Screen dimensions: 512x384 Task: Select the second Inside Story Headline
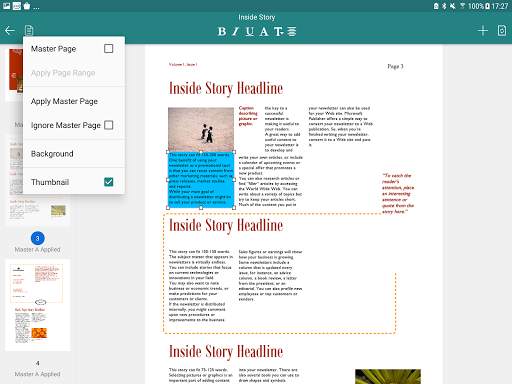[x=226, y=226]
